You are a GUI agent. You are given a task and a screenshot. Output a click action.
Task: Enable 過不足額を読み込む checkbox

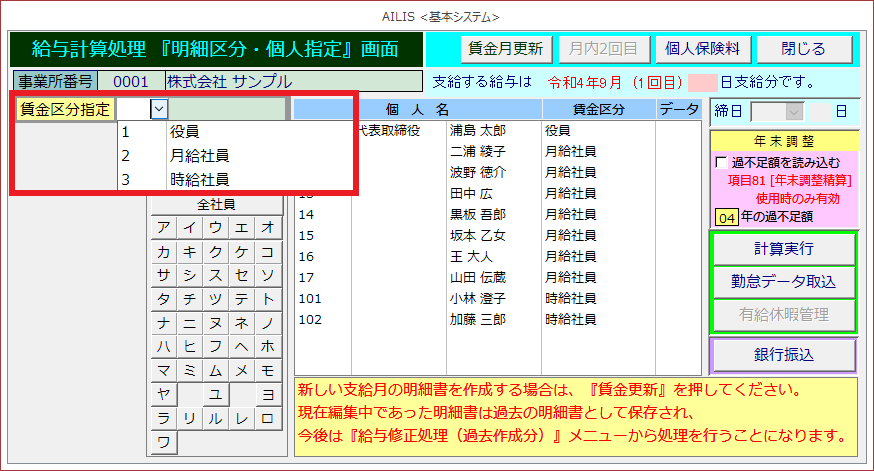tap(721, 162)
